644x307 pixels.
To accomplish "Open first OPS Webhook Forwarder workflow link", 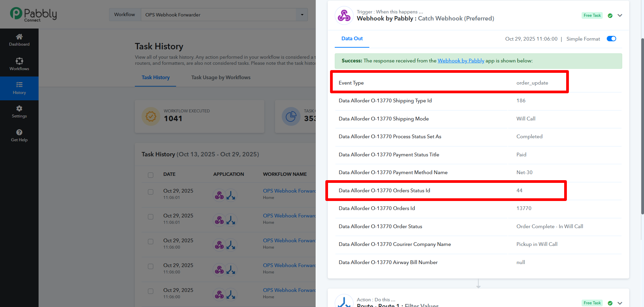I will pos(289,191).
